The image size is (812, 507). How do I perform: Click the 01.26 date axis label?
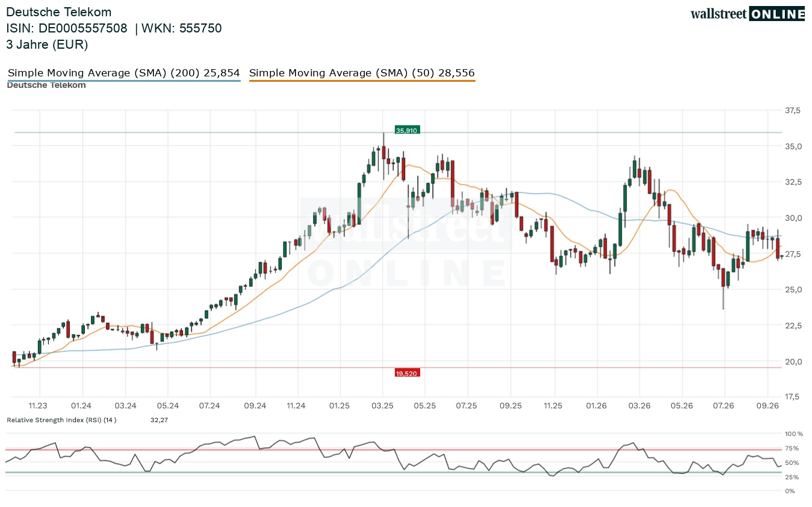click(x=597, y=406)
